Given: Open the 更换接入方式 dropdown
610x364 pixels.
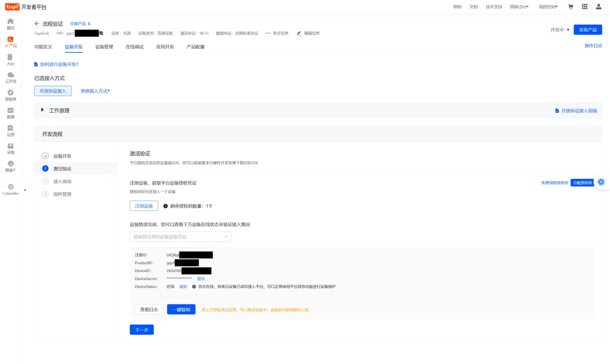Looking at the screenshot, I should pyautogui.click(x=95, y=91).
